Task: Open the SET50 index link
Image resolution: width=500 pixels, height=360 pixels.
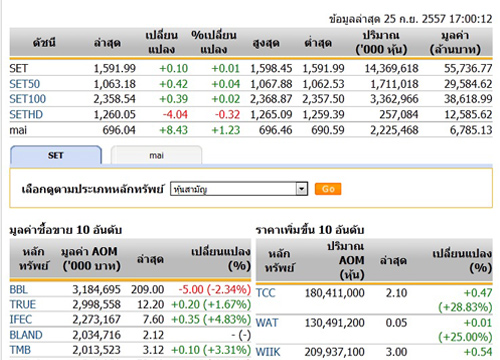Action: (x=25, y=84)
